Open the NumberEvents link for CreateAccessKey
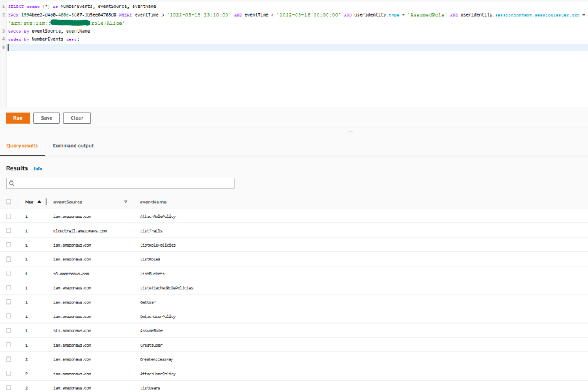 [28, 359]
